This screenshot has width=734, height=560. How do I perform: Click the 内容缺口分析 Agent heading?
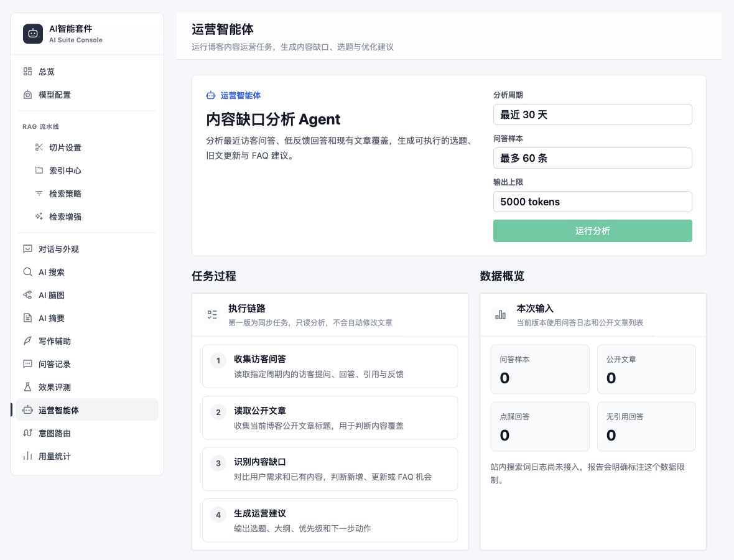coord(273,119)
